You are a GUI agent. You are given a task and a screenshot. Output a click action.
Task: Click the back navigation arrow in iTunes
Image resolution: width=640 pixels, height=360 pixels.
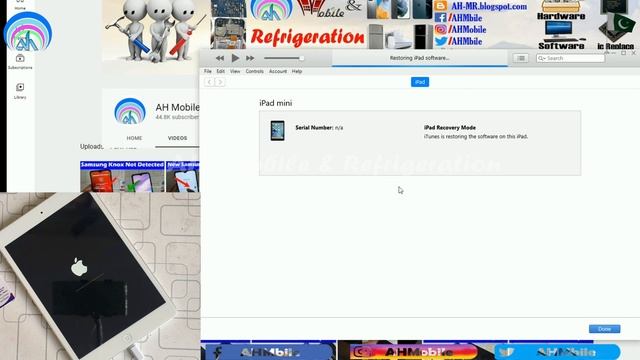point(209,82)
